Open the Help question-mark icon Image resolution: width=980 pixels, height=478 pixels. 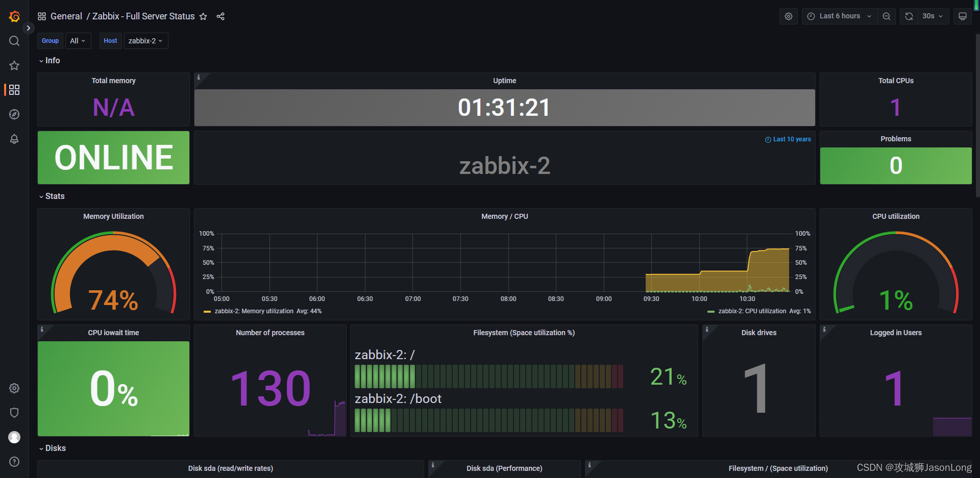point(14,462)
